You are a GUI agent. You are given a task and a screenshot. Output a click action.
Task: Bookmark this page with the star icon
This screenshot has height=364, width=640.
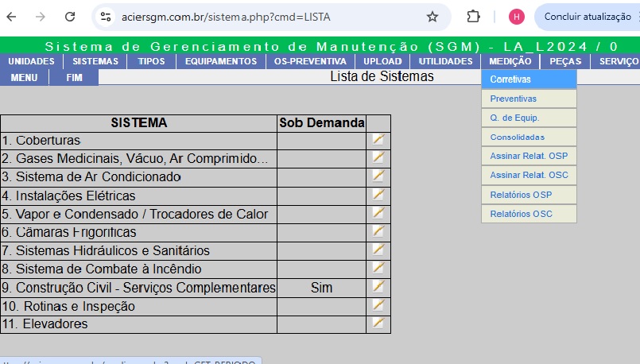pos(432,17)
